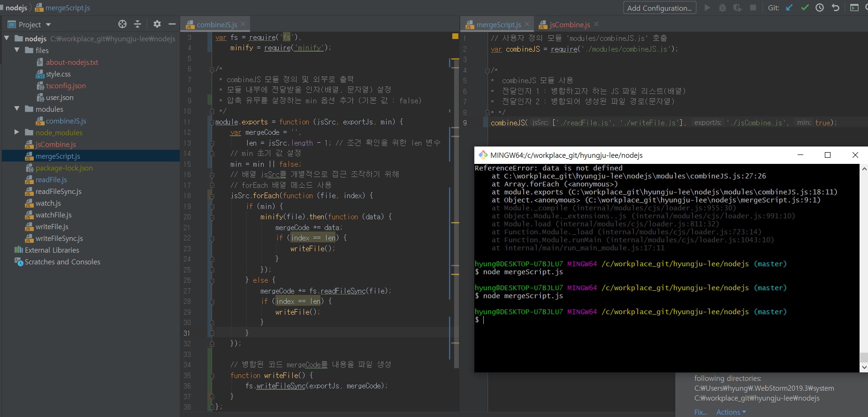Screen dimensions: 868x417
Task: Select the combineJS.js editor tab
Action: (216, 24)
